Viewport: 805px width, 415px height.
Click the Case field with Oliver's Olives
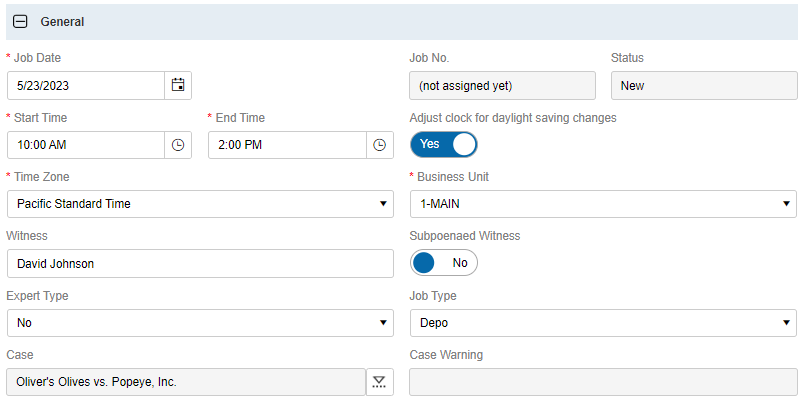coord(186,382)
